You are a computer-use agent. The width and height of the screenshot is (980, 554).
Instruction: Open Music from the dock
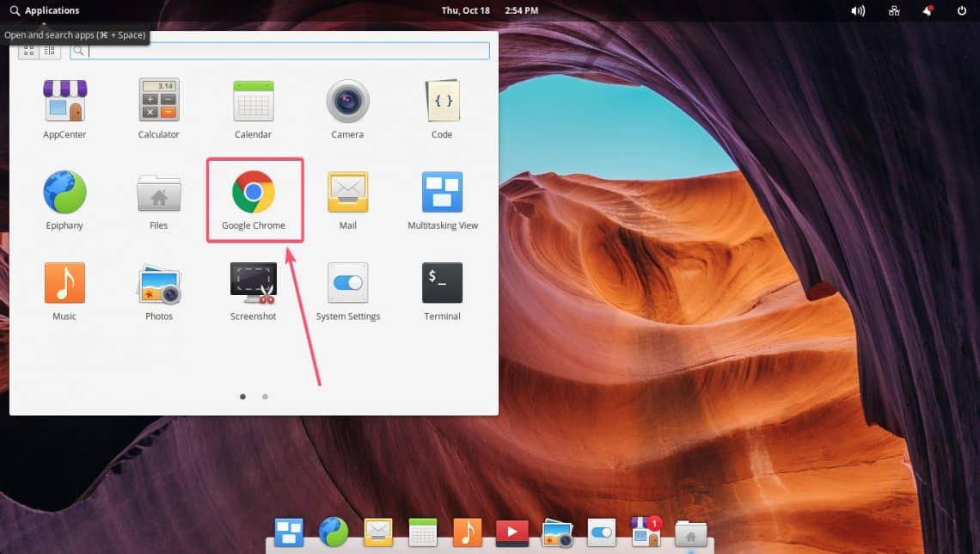coord(468,532)
